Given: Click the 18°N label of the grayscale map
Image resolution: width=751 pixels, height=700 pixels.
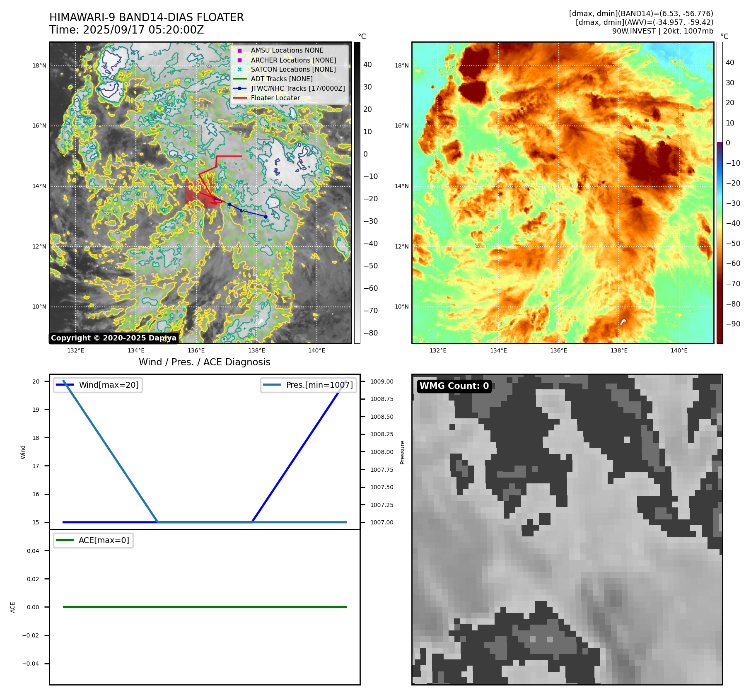Looking at the screenshot, I should (x=39, y=65).
